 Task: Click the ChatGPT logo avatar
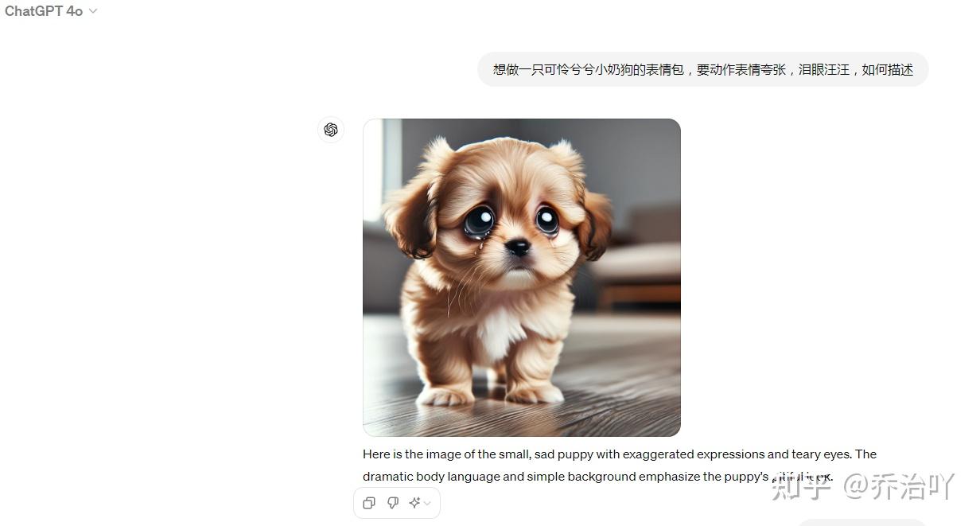pos(331,130)
